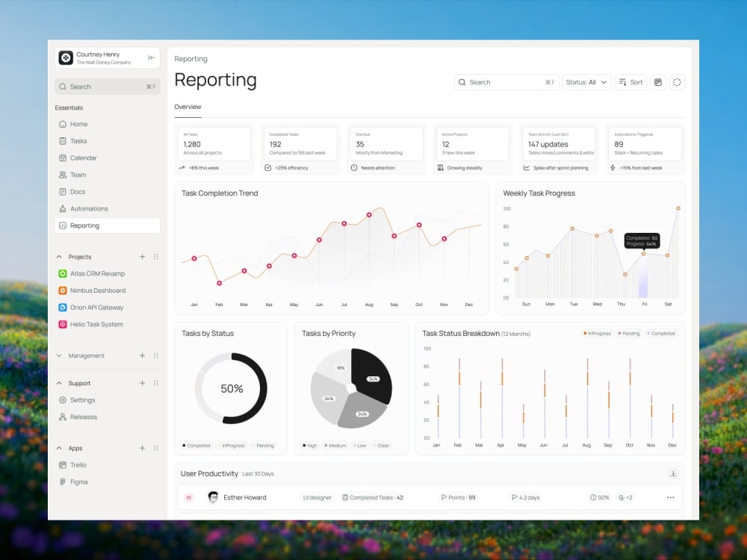Switch to the Overview tab

tap(187, 107)
